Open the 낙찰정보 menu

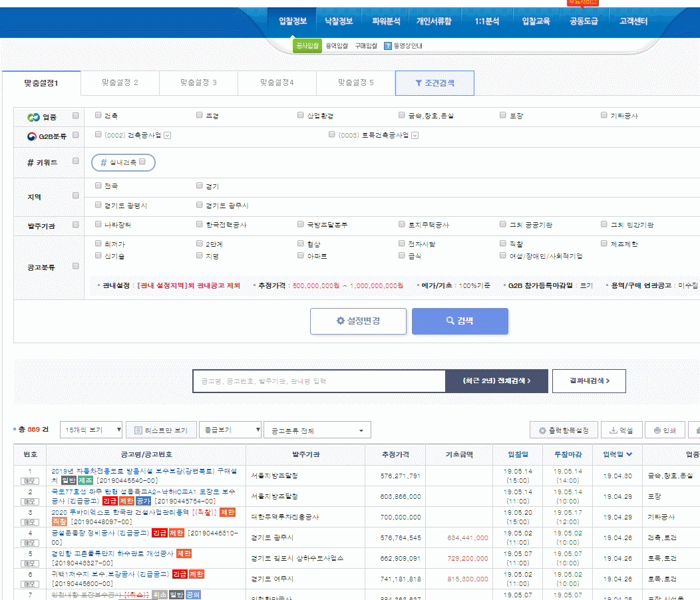[339, 21]
